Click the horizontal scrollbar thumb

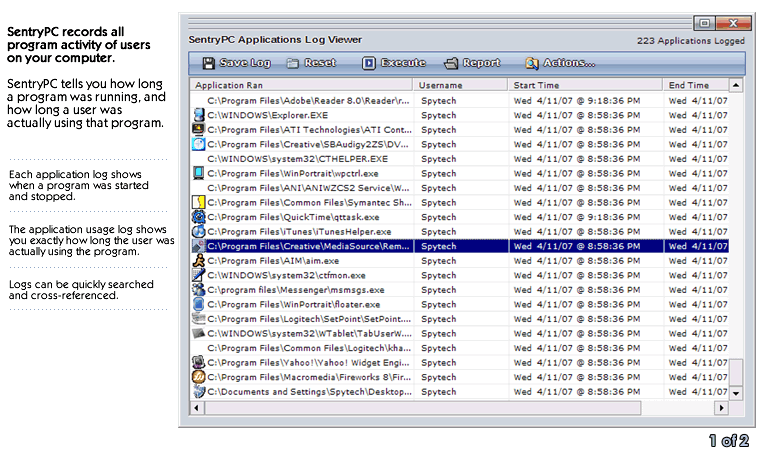click(423, 408)
